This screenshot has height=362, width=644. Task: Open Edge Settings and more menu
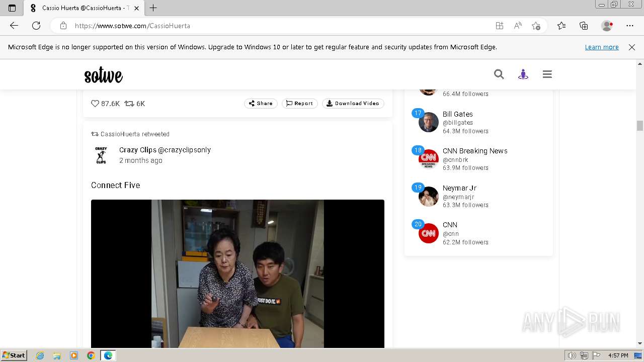tap(630, 26)
